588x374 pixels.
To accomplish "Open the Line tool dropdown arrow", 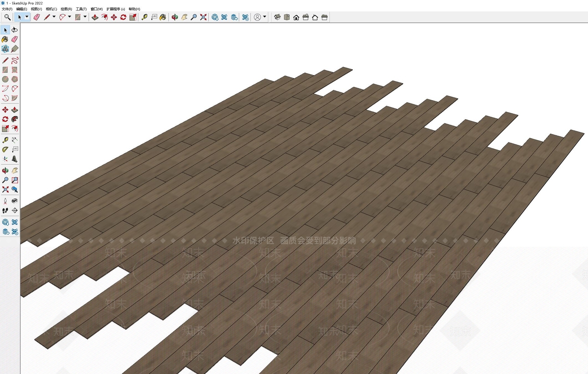I will 54,17.
